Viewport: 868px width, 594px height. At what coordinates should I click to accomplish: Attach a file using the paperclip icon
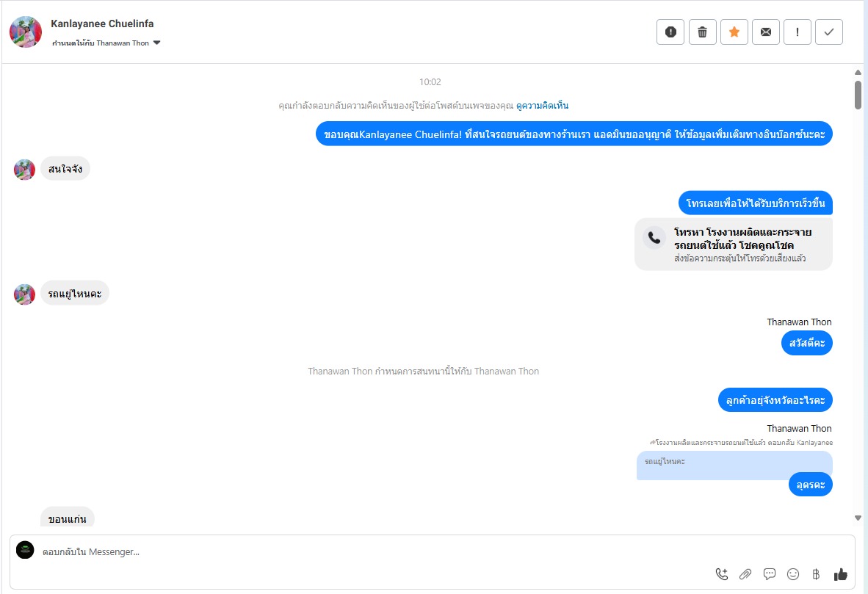(745, 574)
